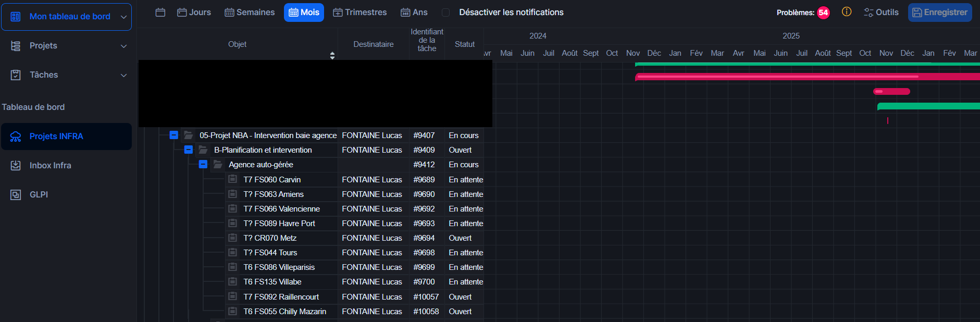Click the long green Gantt bar
Image resolution: width=980 pixels, height=322 pixels.
point(808,64)
